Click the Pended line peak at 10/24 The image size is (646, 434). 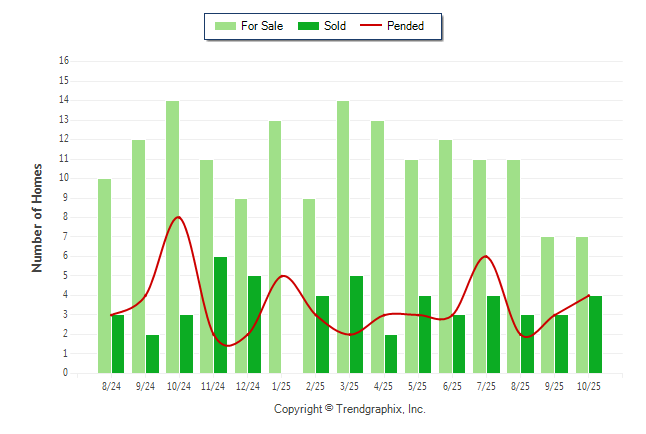click(x=178, y=217)
